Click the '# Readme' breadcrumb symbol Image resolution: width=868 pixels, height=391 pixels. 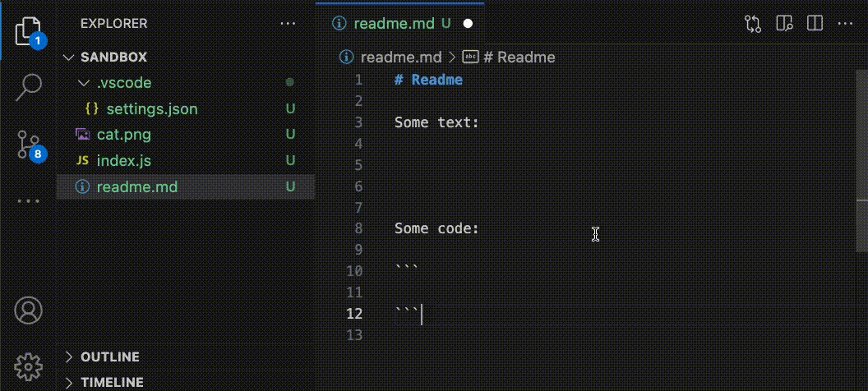click(519, 57)
